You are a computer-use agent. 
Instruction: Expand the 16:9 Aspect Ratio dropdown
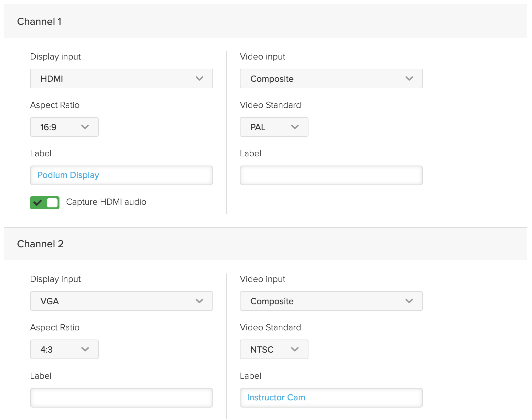pos(64,127)
